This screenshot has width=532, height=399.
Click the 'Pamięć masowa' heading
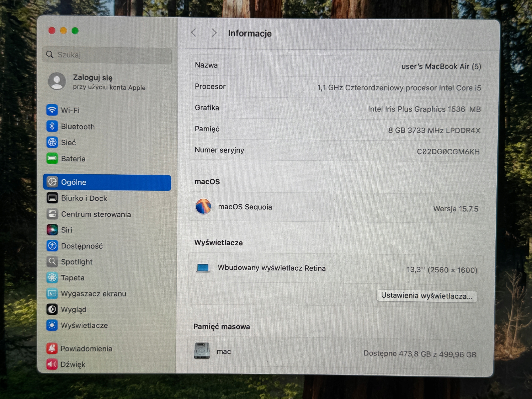222,326
